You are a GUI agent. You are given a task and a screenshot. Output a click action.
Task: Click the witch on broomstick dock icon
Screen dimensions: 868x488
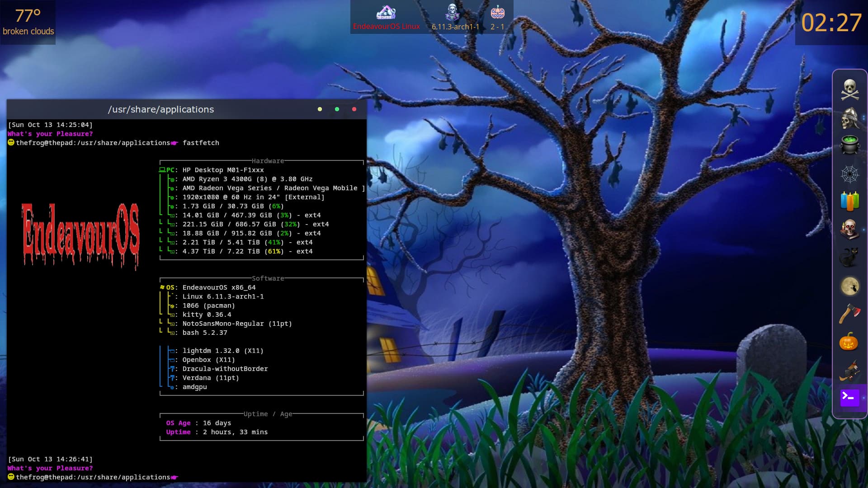849,371
